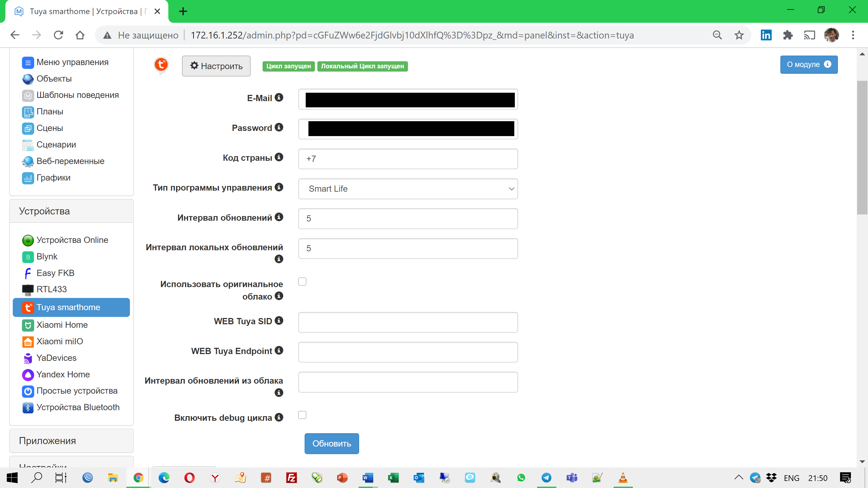
Task: Enable Использовать оригинальное облако checkbox
Action: (x=302, y=282)
